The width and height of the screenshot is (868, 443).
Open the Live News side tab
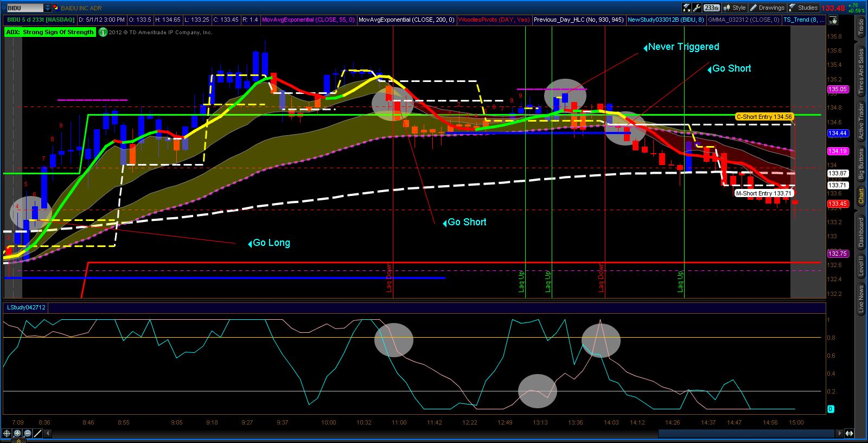[861, 299]
